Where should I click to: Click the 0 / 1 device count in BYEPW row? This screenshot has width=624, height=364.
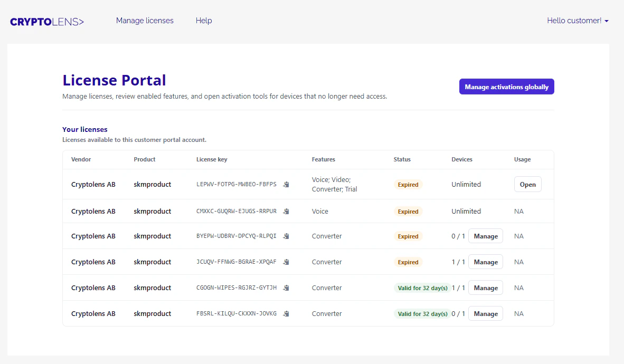pyautogui.click(x=458, y=236)
